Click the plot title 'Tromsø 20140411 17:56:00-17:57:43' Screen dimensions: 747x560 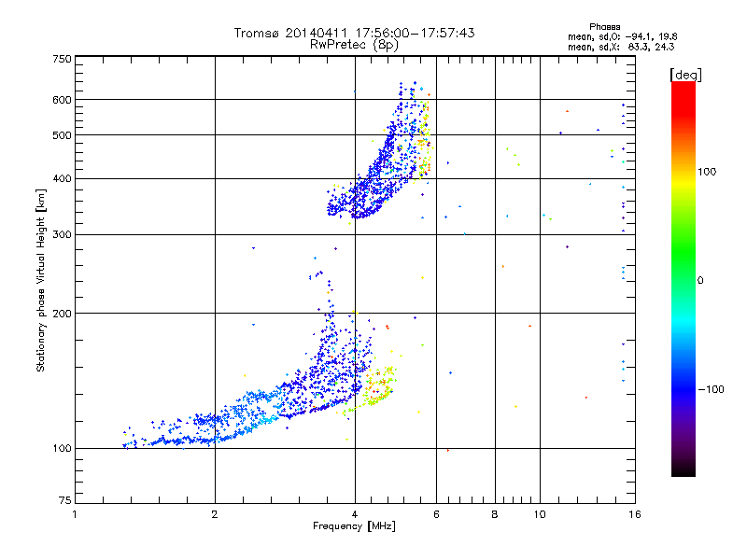pyautogui.click(x=354, y=33)
